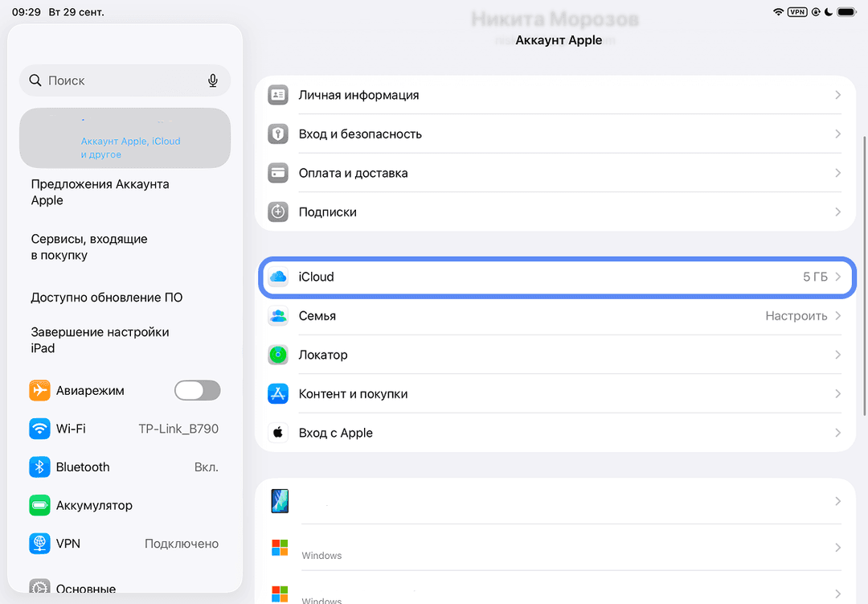
Task: Tap the VPN globe icon in sidebar
Action: (39, 544)
